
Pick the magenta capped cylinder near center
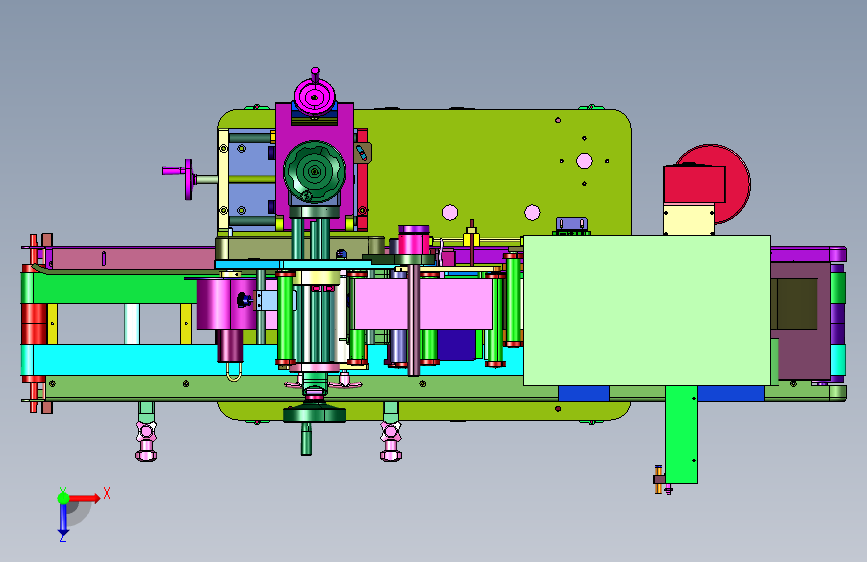pyautogui.click(x=414, y=240)
